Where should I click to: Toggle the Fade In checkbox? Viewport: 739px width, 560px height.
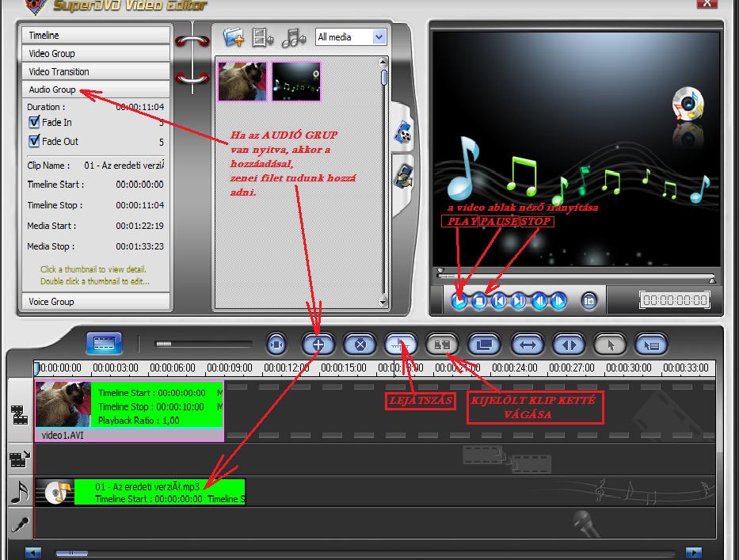pyautogui.click(x=34, y=122)
